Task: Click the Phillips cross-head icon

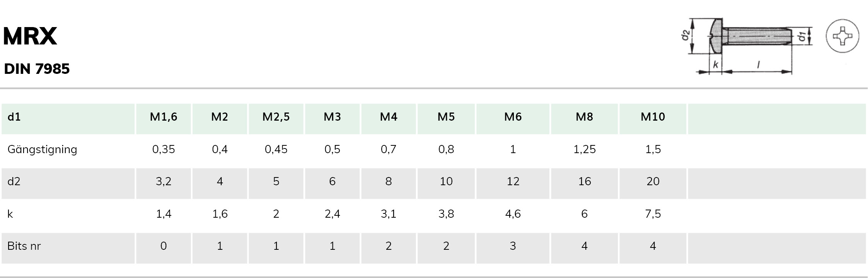Action: 842,36
